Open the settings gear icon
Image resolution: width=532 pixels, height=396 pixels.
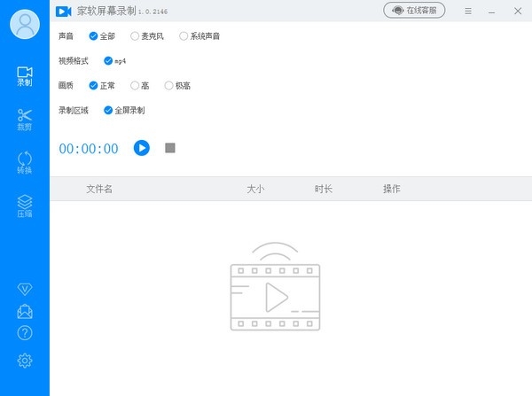point(25,360)
